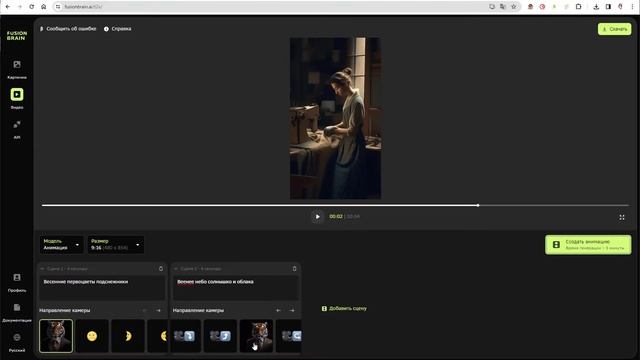640x360 pixels.
Task: Go to previous camera direction in scene 1
Action: (x=144, y=311)
